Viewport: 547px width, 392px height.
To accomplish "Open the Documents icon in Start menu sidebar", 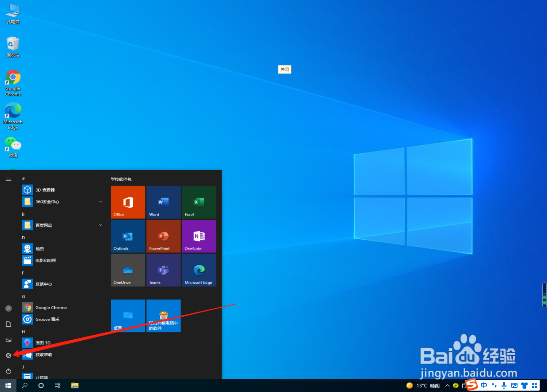I will pos(8,324).
